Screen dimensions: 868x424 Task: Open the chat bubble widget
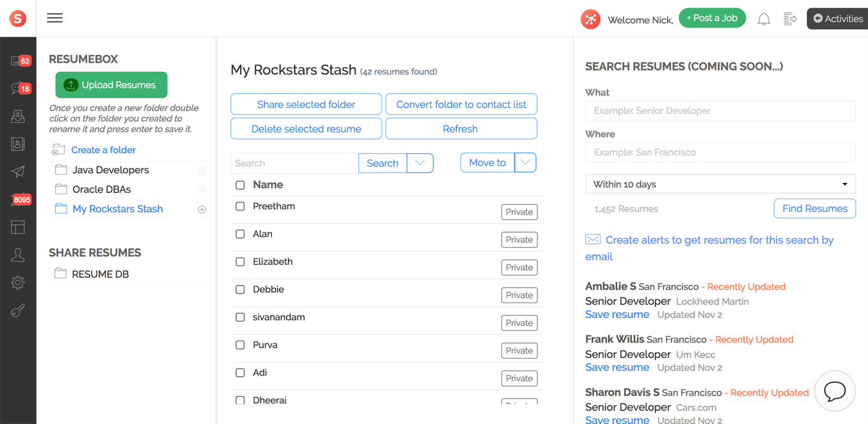834,391
